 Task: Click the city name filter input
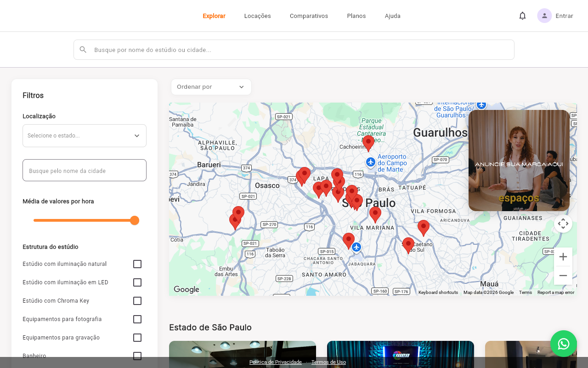(x=85, y=170)
